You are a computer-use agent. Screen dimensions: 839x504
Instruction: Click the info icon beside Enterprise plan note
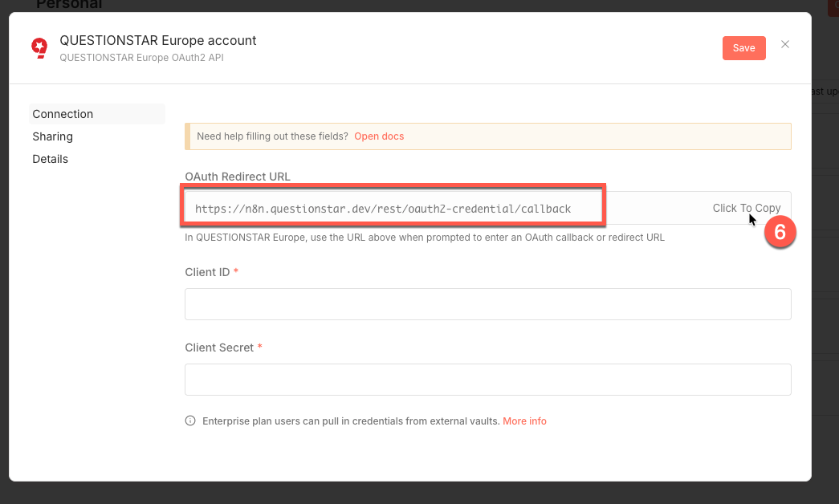(190, 421)
